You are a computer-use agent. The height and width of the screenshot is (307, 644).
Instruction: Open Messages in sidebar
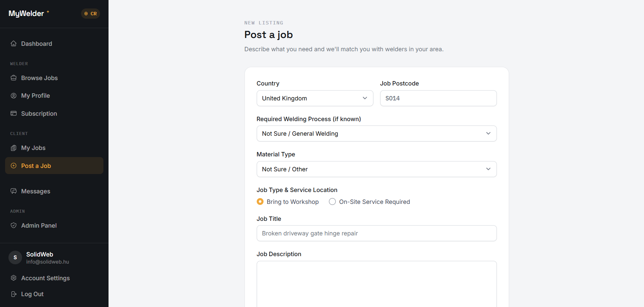[54, 191]
